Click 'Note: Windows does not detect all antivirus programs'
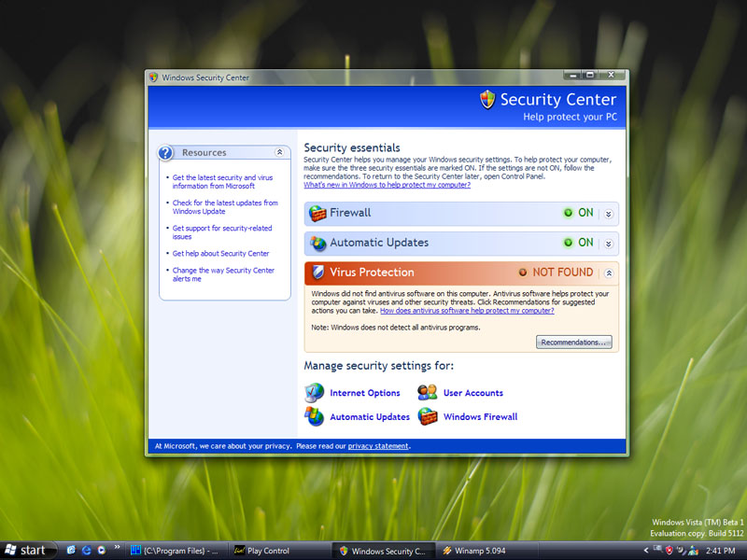Image resolution: width=747 pixels, height=560 pixels. (x=395, y=328)
